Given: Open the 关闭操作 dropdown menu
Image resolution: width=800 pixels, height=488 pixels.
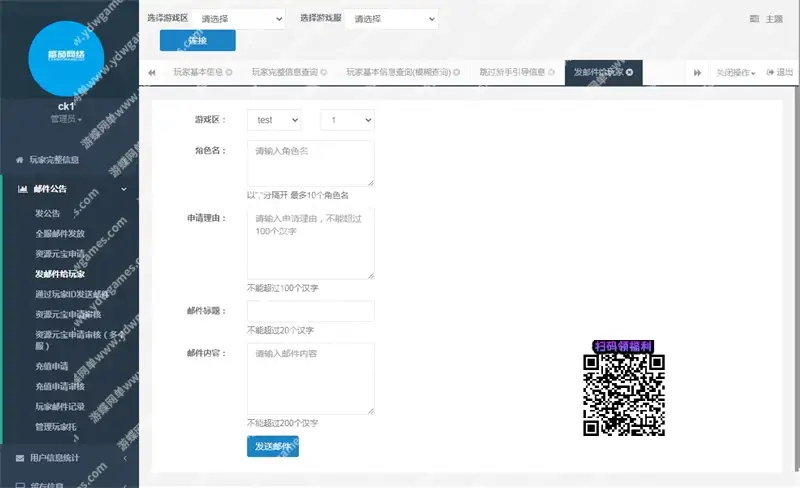Looking at the screenshot, I should pyautogui.click(x=735, y=72).
